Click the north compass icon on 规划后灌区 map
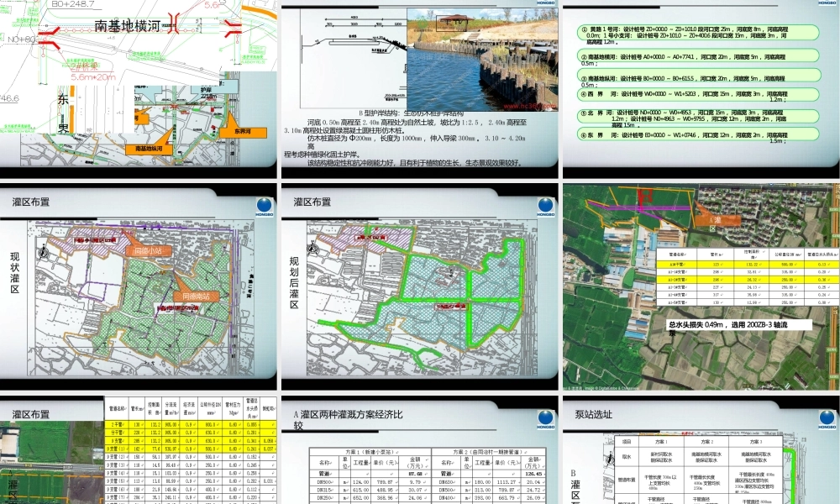Viewport: 840px width, 504px height. [x=313, y=248]
